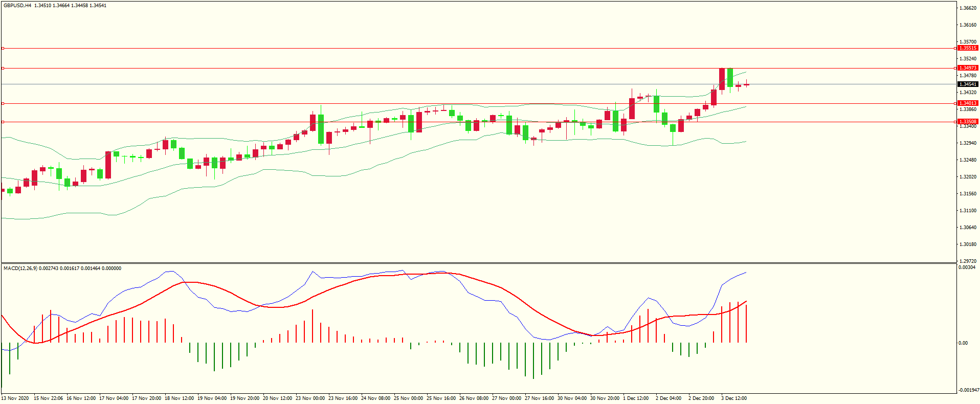Click the current price label 1.34541
The width and height of the screenshot is (980, 404).
pos(967,84)
